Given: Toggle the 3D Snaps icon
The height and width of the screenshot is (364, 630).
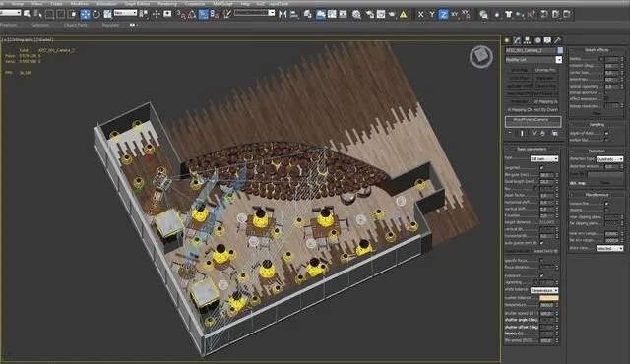Looking at the screenshot, I should 181,14.
